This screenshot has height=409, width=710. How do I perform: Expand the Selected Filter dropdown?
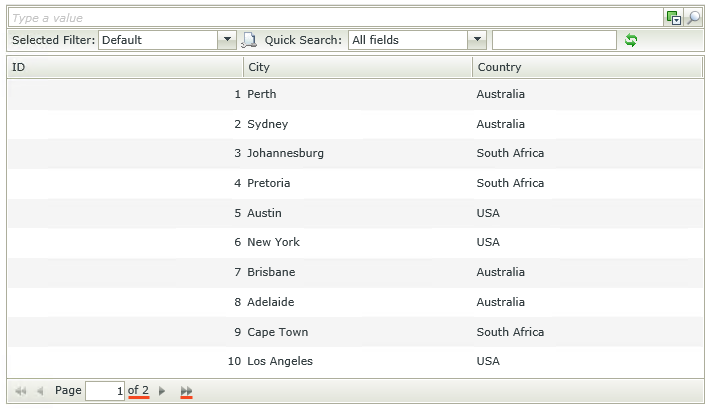(227, 40)
